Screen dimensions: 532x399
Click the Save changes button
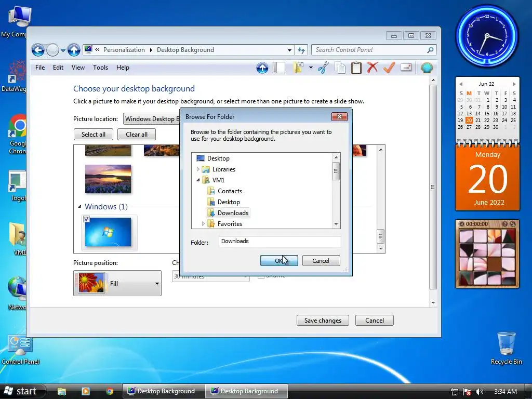tap(323, 320)
